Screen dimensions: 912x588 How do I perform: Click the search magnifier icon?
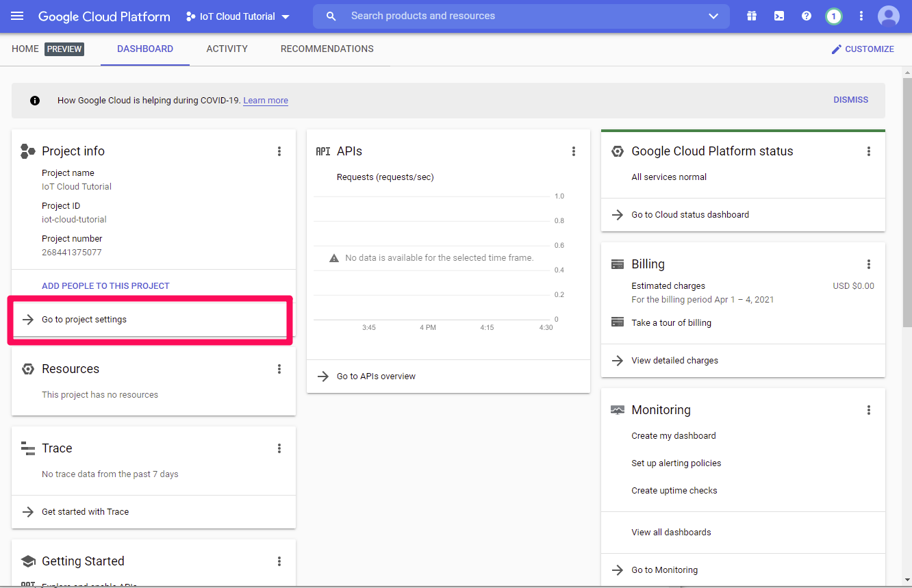tap(331, 16)
